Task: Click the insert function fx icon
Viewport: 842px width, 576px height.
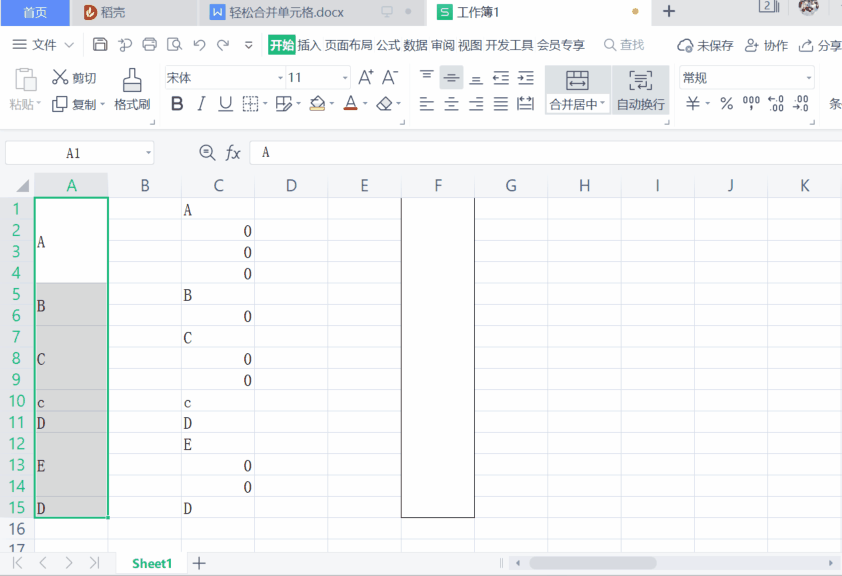Action: [x=233, y=153]
